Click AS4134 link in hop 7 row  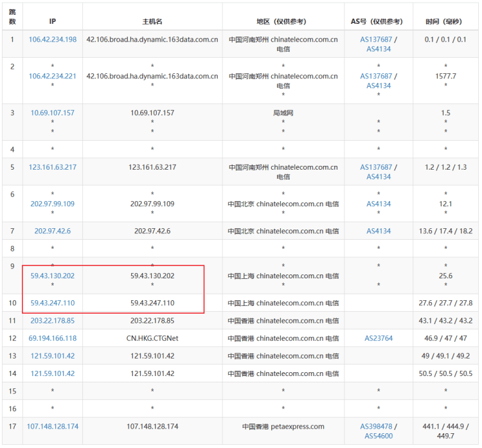coord(379,231)
